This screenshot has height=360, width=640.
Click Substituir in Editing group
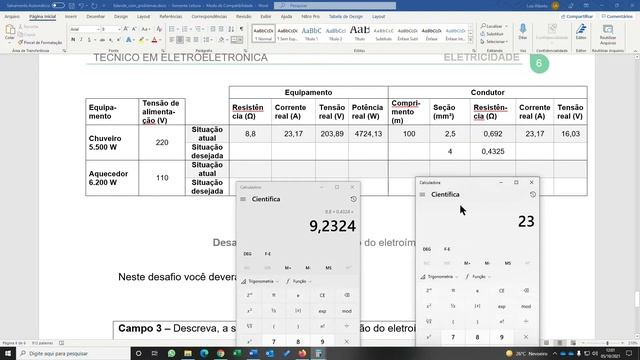tap(492, 34)
